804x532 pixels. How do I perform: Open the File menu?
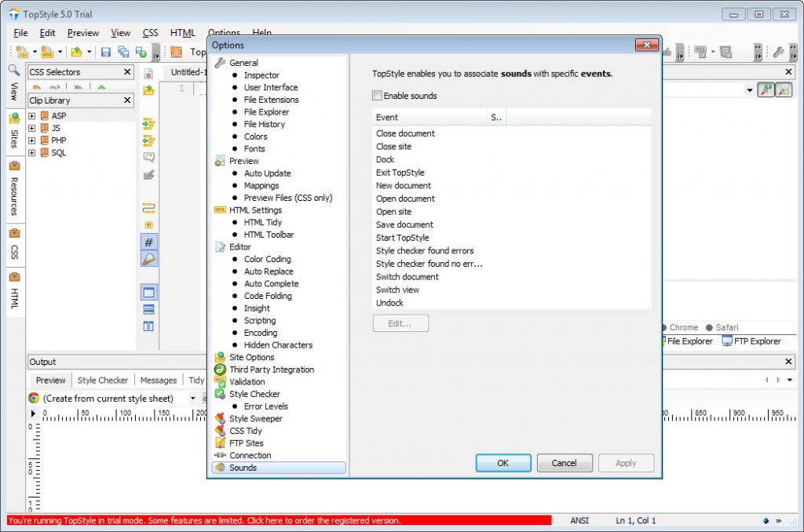[x=20, y=33]
